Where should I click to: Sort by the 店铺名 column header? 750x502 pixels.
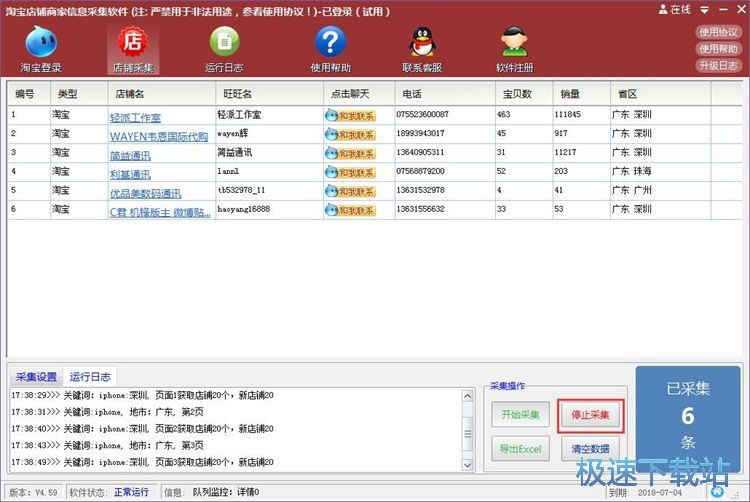[162, 94]
